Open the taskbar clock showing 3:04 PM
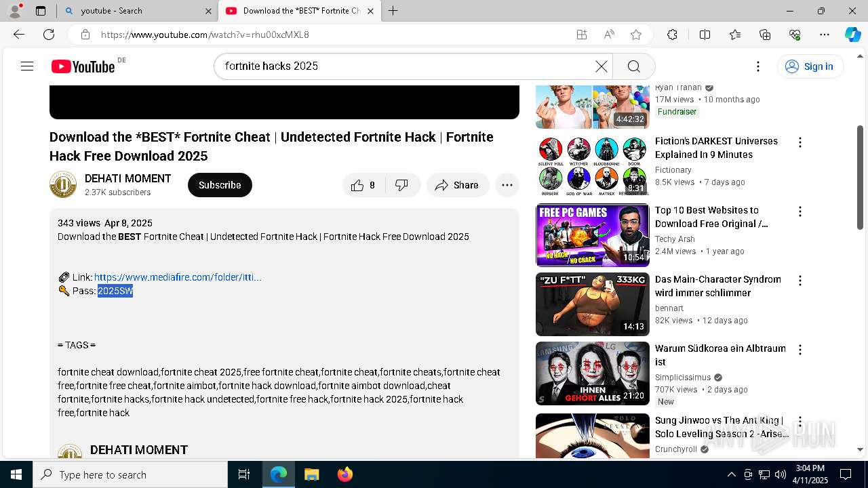 click(810, 474)
